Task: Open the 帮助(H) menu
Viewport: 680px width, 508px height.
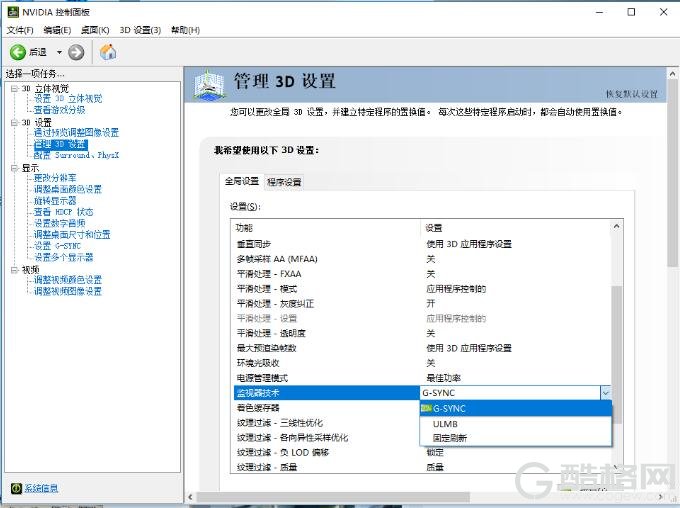Action: click(x=186, y=30)
